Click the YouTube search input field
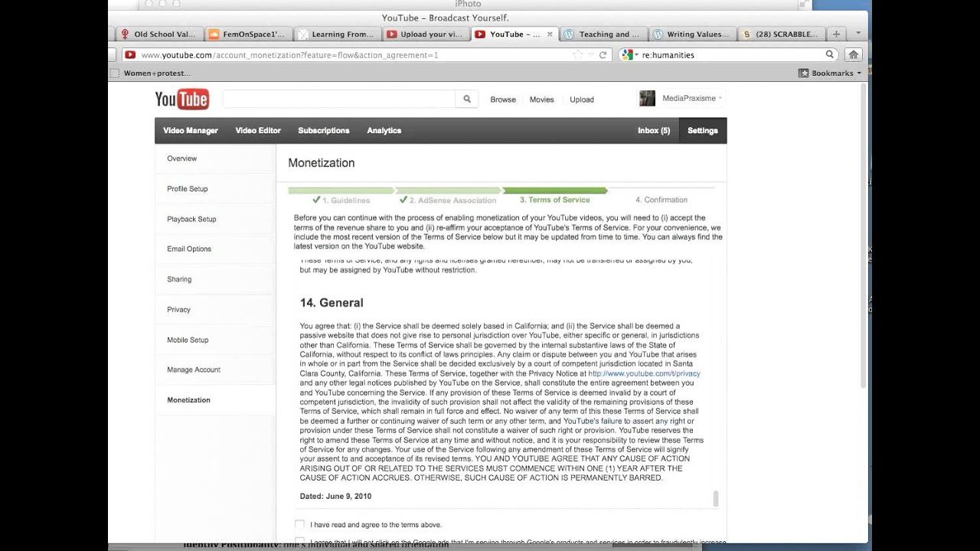The height and width of the screenshot is (551, 980). (x=339, y=99)
